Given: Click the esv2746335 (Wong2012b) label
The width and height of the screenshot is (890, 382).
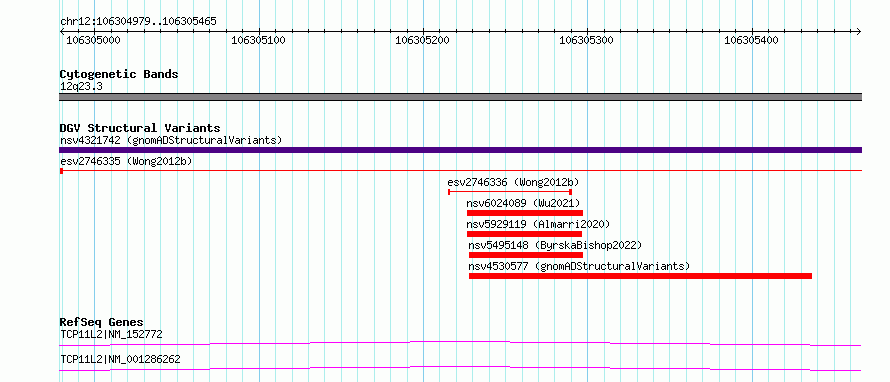Looking at the screenshot, I should point(126,162).
